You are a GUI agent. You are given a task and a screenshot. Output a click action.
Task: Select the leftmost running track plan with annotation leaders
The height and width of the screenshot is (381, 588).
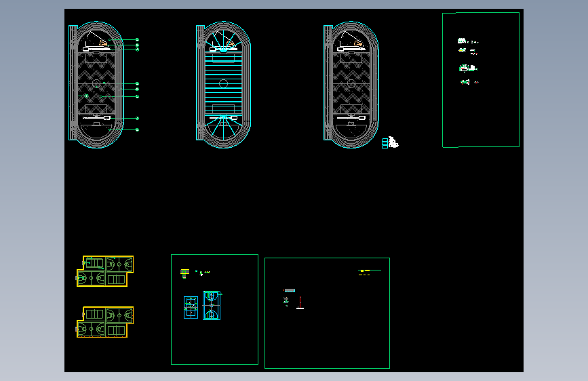pyautogui.click(x=96, y=85)
